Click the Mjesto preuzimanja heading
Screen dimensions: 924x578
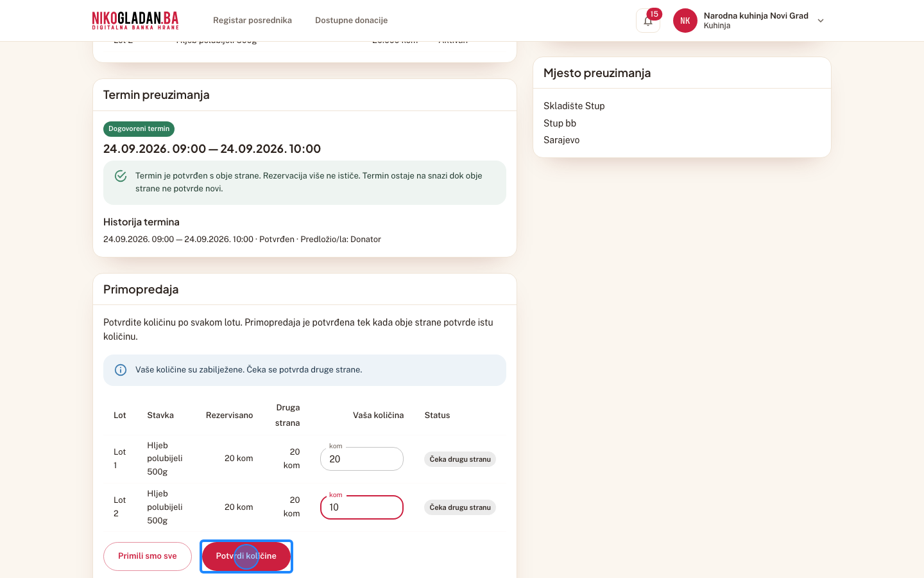pos(597,73)
